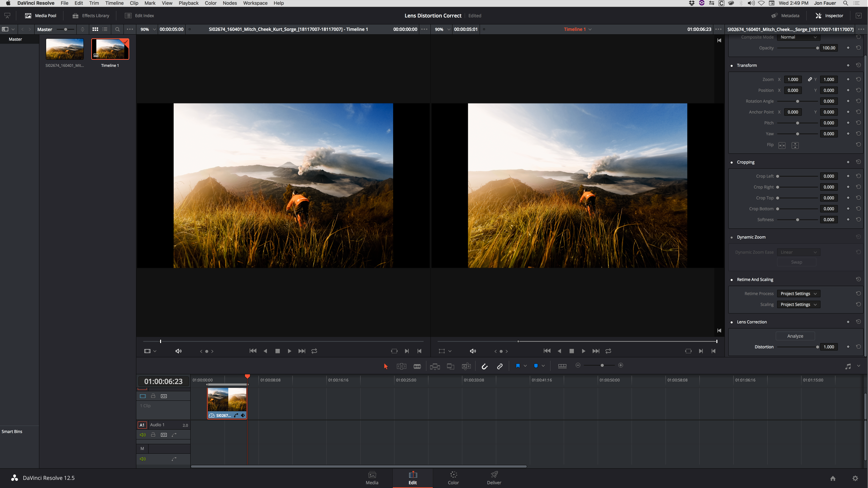Toggle linked selection chain icon
This screenshot has height=488, width=868.
500,366
